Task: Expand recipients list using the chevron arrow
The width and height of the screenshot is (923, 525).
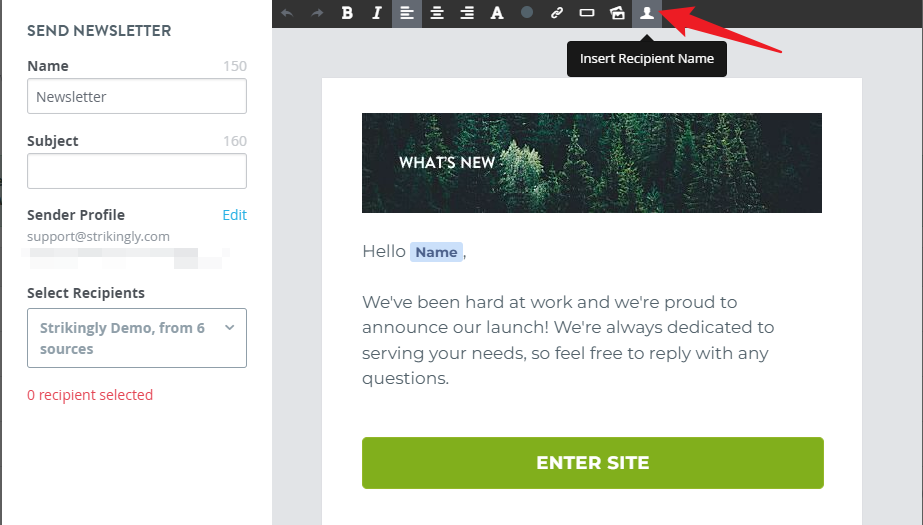Action: 230,328
